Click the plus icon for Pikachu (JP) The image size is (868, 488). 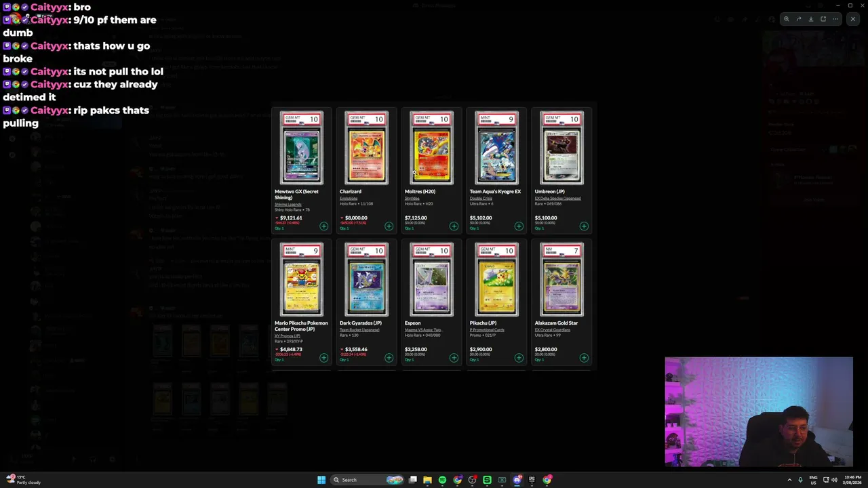pos(519,358)
